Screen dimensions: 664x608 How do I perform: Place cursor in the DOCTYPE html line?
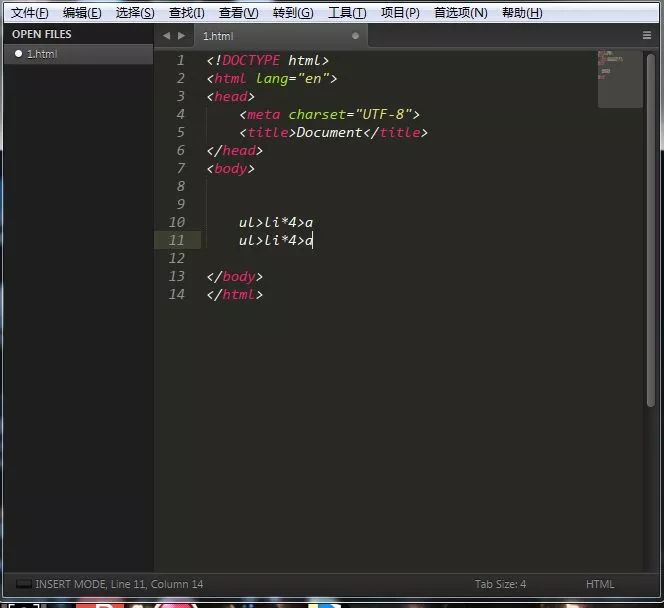[x=268, y=61]
